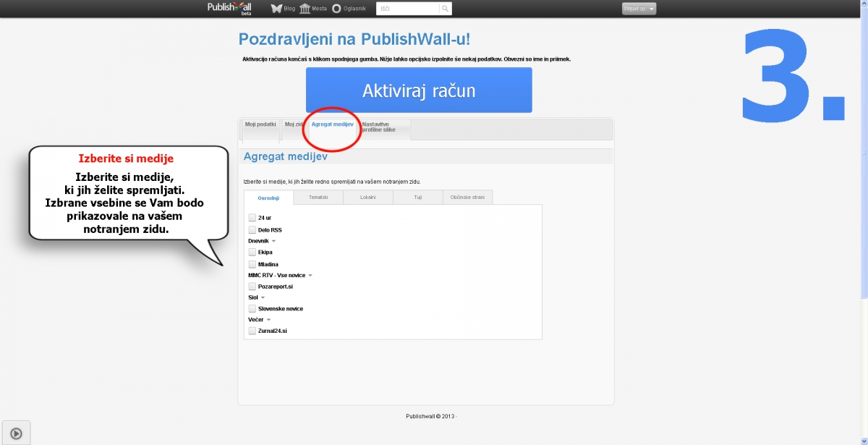The height and width of the screenshot is (445, 868).
Task: Enable the Delo RSS media source
Action: 252,230
